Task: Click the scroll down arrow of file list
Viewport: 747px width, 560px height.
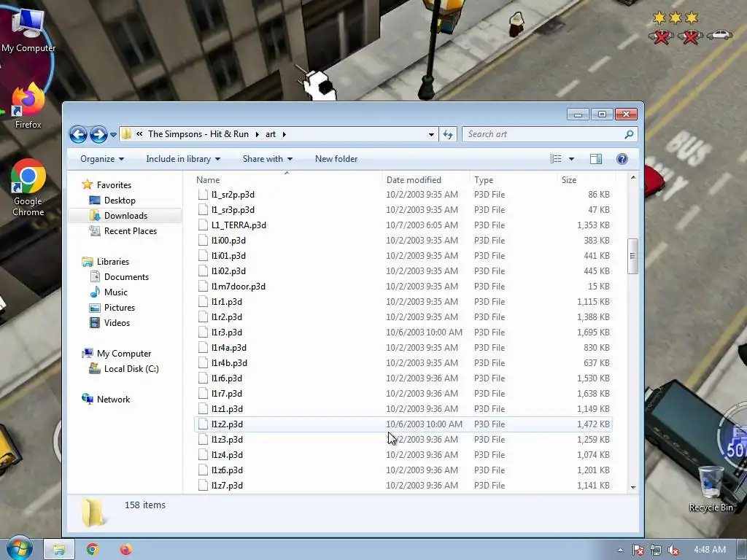Action: pyautogui.click(x=632, y=487)
